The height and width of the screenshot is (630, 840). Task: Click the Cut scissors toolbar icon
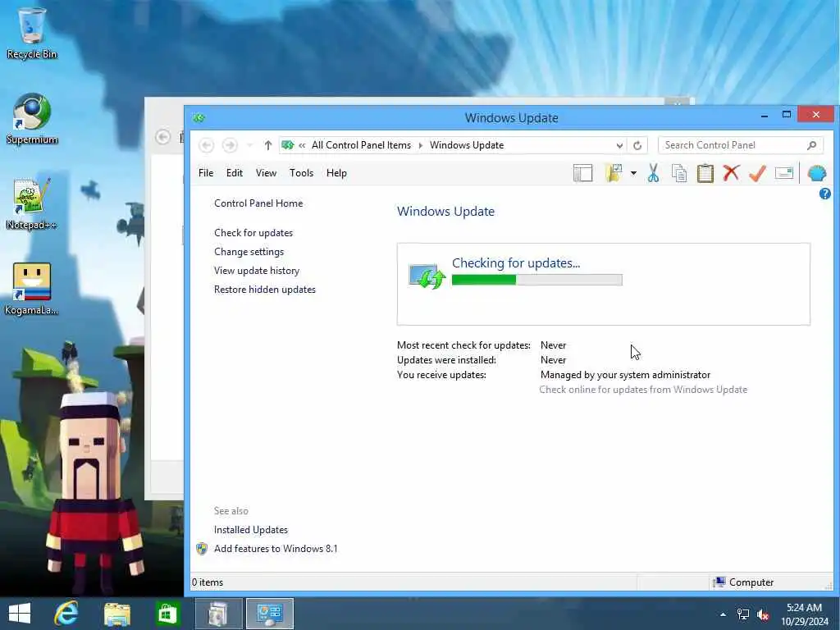653,173
